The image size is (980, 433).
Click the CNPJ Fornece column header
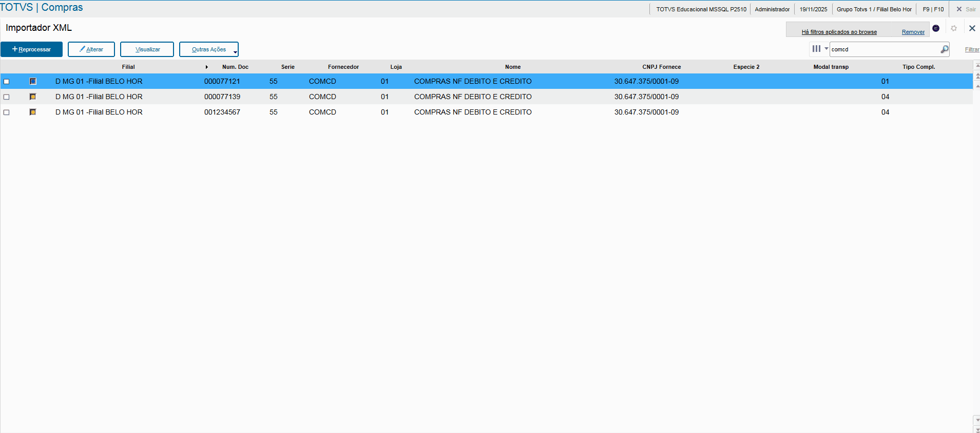(x=662, y=67)
